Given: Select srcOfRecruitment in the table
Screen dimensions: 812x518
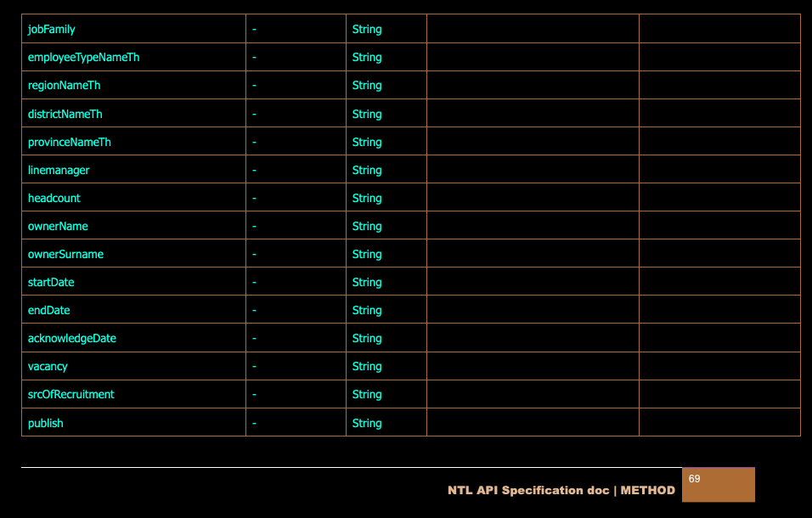Looking at the screenshot, I should (x=71, y=394).
